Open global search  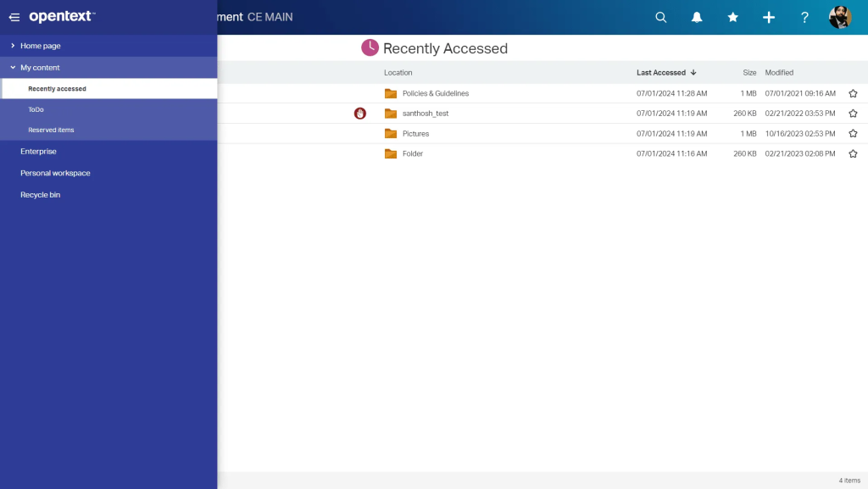[660, 17]
